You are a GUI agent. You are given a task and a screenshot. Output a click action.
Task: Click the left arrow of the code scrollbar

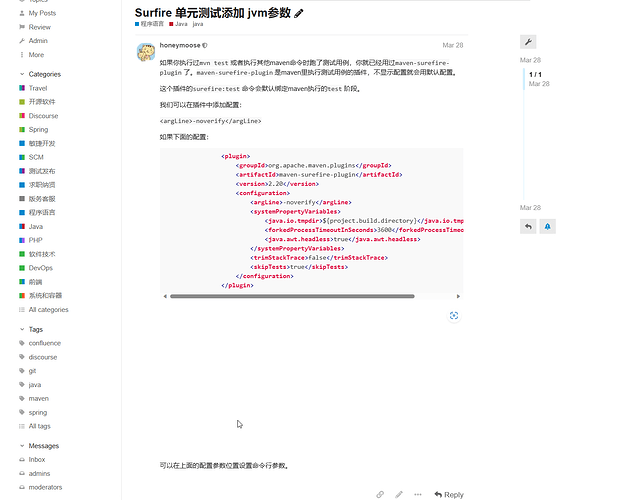[x=165, y=296]
